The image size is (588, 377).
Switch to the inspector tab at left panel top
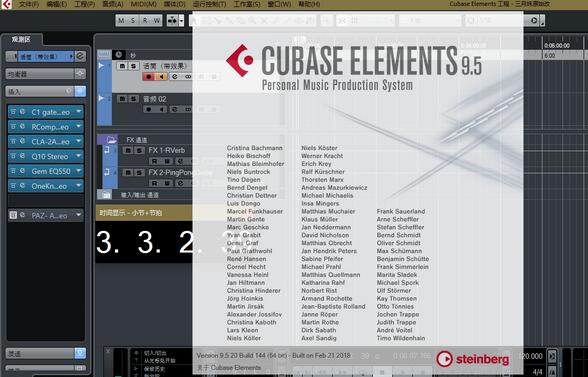[21, 40]
